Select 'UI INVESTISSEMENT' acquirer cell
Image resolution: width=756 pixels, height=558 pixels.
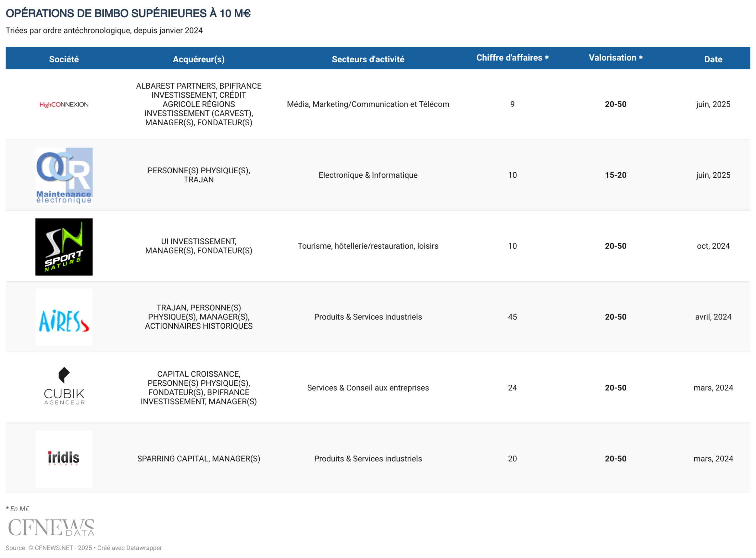(x=199, y=246)
